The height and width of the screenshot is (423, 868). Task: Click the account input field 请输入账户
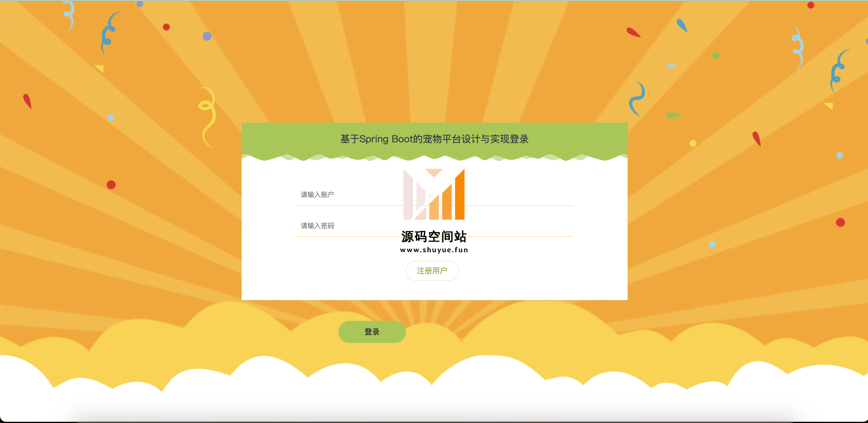pos(434,195)
